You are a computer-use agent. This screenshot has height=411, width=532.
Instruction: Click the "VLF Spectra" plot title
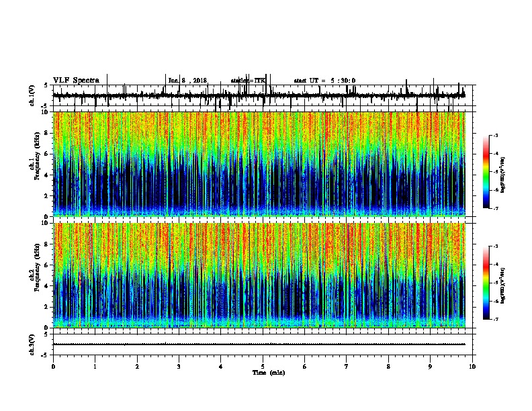(x=76, y=81)
